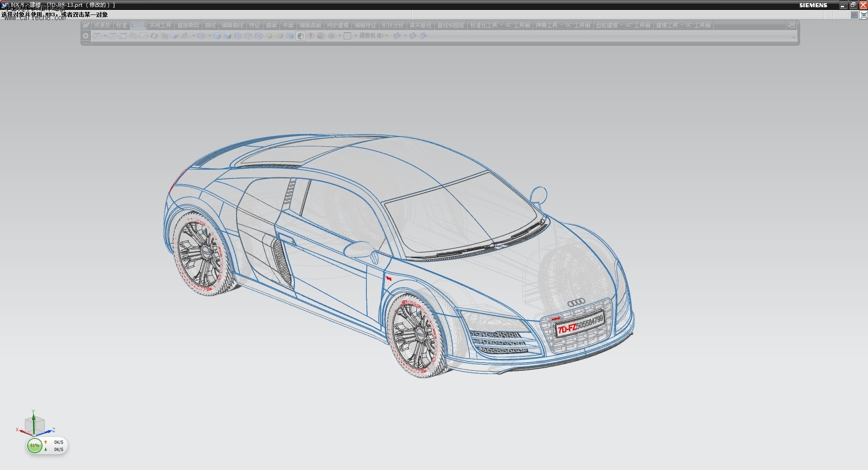Toggle the background square box option
The image size is (868, 470).
point(347,36)
